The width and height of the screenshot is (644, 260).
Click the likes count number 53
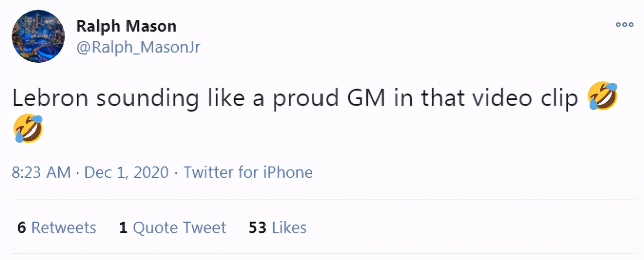point(257,228)
